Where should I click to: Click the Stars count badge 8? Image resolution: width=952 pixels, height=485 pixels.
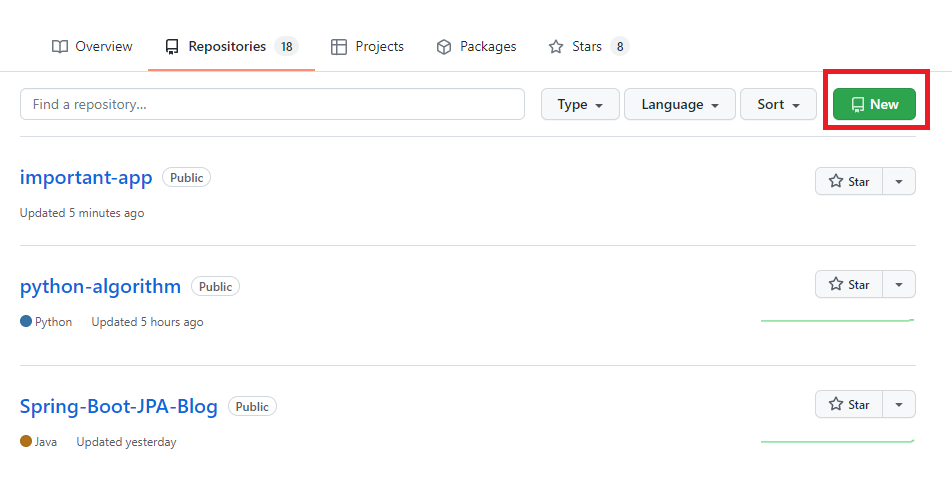(620, 46)
